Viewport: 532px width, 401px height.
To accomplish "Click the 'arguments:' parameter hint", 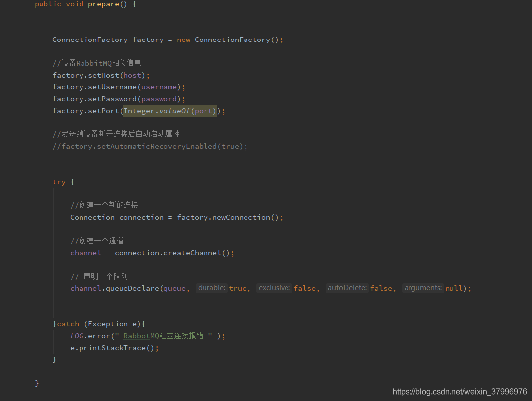I will pyautogui.click(x=423, y=288).
